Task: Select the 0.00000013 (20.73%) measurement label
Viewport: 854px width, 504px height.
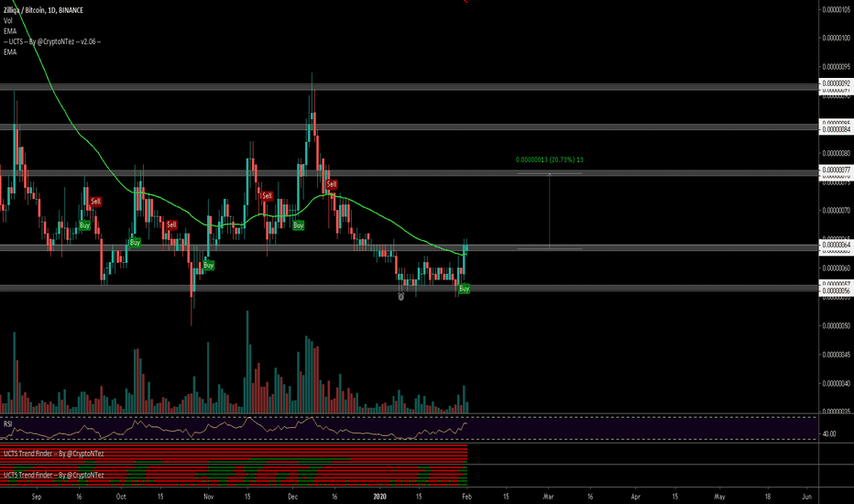Action: tap(549, 159)
